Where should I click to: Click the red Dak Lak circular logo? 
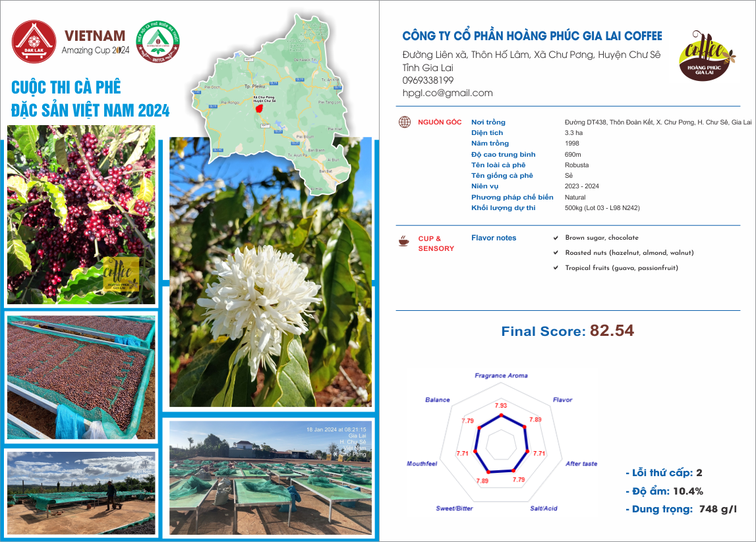pyautogui.click(x=34, y=41)
